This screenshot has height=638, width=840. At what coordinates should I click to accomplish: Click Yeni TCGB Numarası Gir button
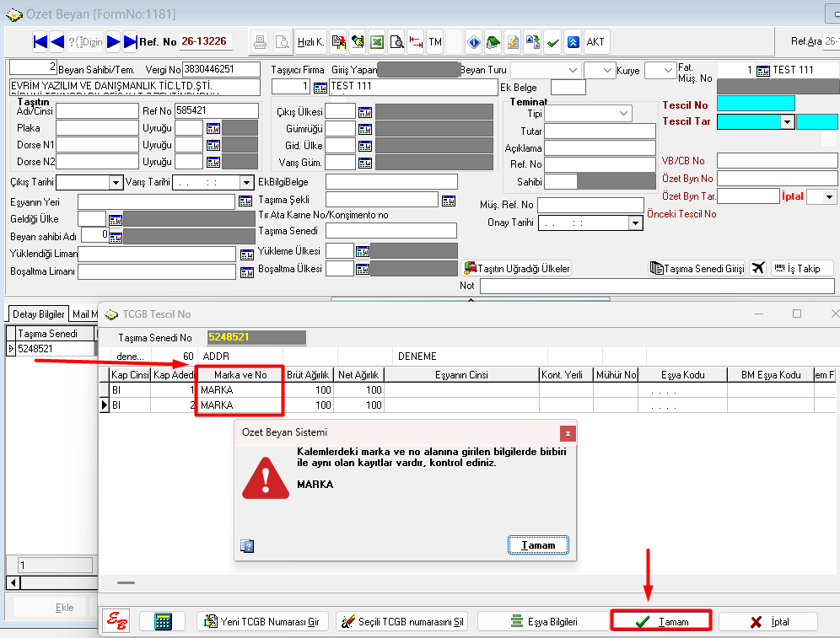click(x=263, y=621)
